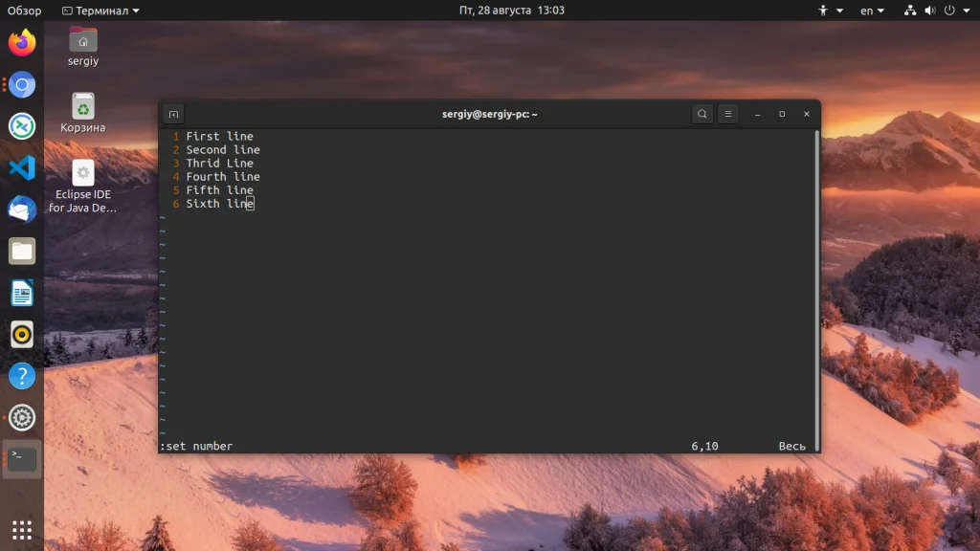Open the date and time calendar
The width and height of the screenshot is (980, 551).
(x=512, y=11)
